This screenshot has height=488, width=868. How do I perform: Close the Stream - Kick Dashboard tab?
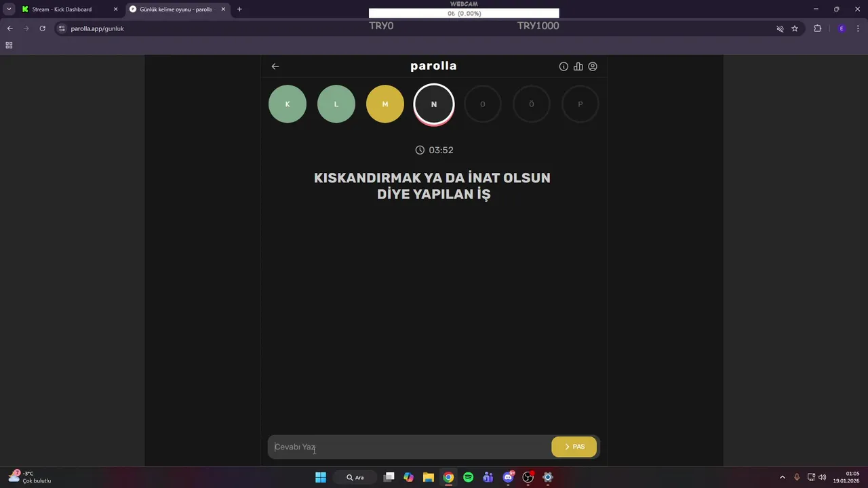click(115, 9)
